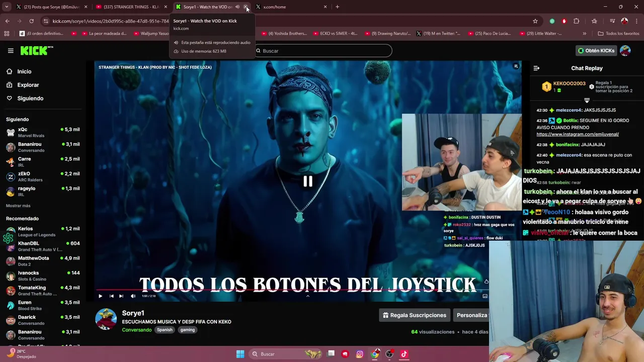Click the Obtén KICKs button
This screenshot has height=362, width=644.
pos(596,51)
